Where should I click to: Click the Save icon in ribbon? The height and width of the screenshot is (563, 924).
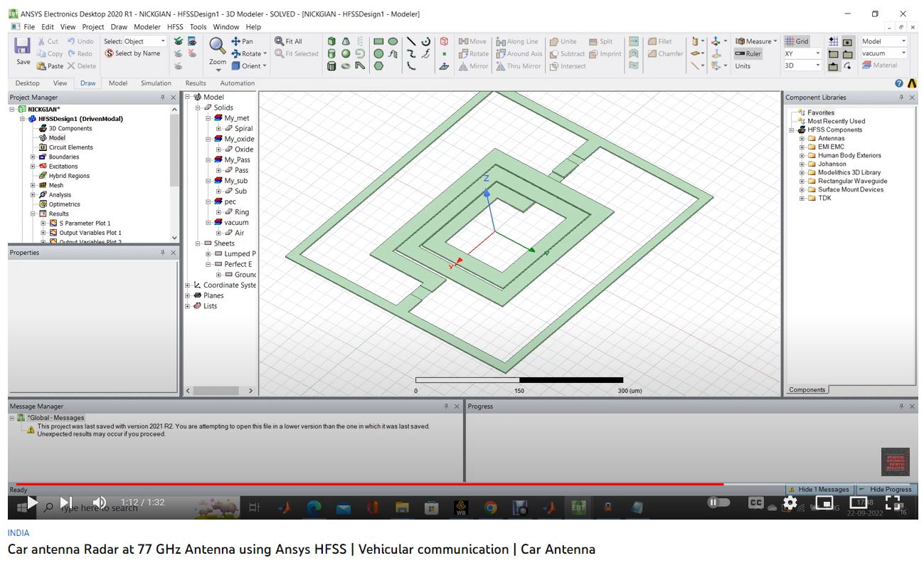tap(23, 47)
